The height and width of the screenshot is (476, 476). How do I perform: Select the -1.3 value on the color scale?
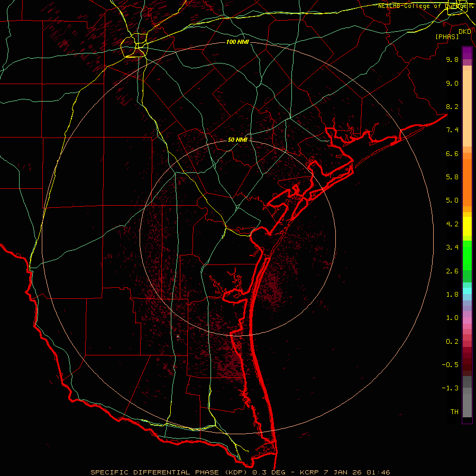coord(450,388)
